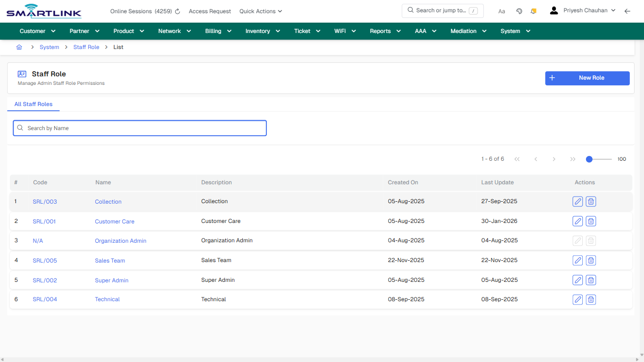Open the Inventory dropdown menu
Screen dimensions: 644x362
click(262, 31)
